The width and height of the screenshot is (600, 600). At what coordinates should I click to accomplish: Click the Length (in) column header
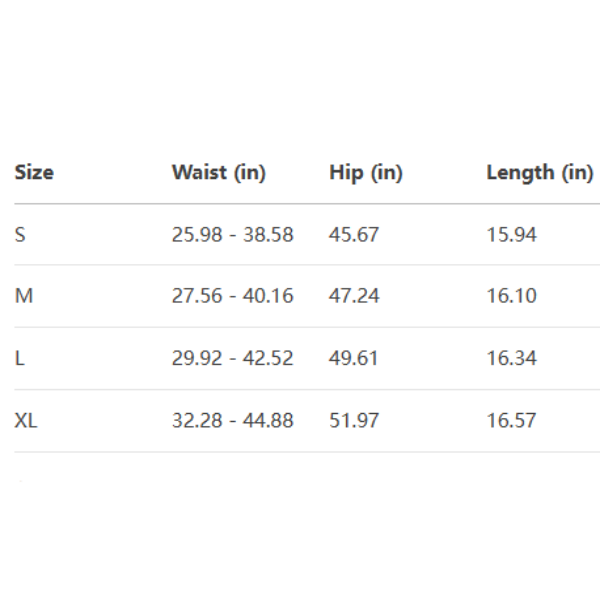click(539, 172)
